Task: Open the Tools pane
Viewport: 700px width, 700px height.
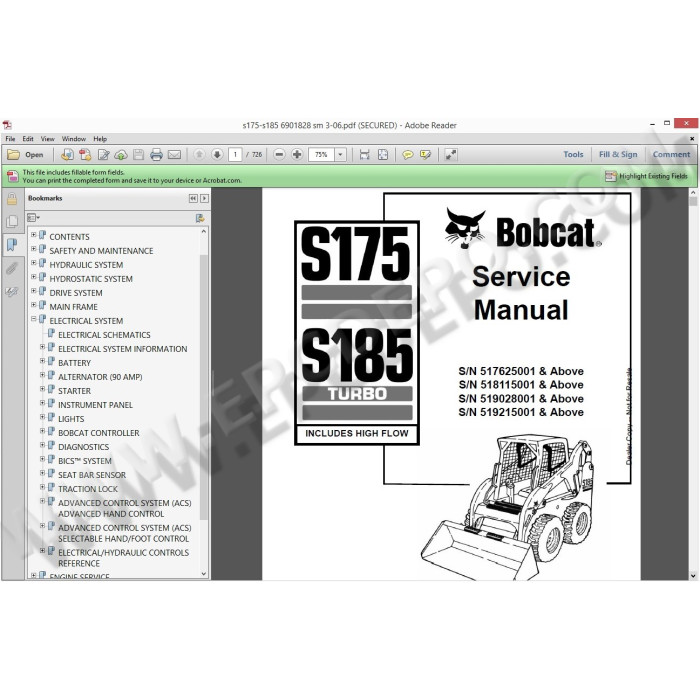Action: pyautogui.click(x=573, y=154)
